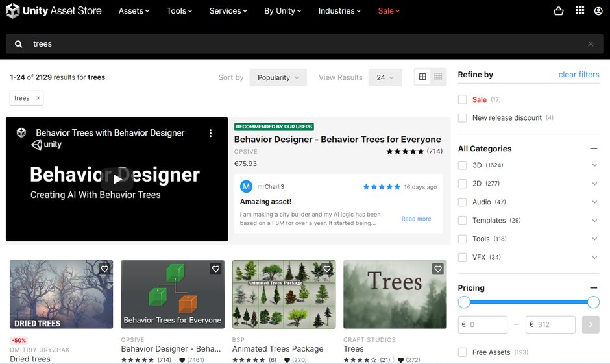Collapse the All Categories section
Viewport: 610px width, 364px height.
(593, 149)
